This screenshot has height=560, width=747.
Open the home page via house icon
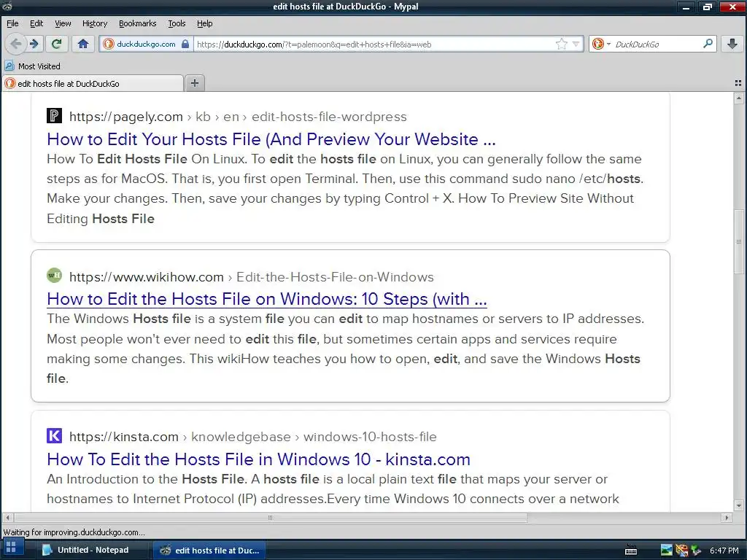[x=83, y=44]
